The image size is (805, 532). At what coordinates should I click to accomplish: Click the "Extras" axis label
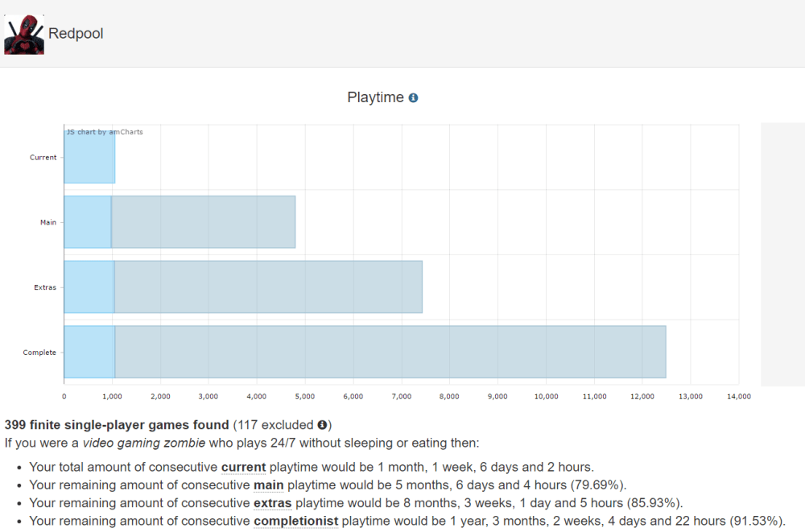[x=46, y=287]
